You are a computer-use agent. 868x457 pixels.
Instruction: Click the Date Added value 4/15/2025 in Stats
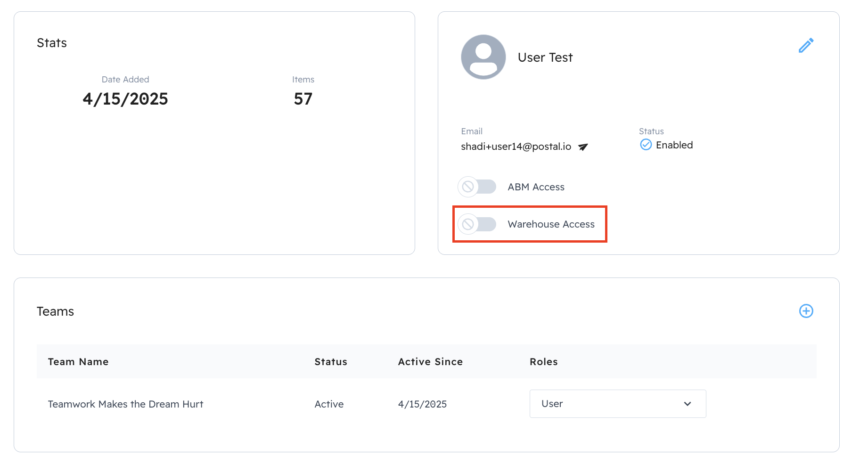[x=125, y=99]
